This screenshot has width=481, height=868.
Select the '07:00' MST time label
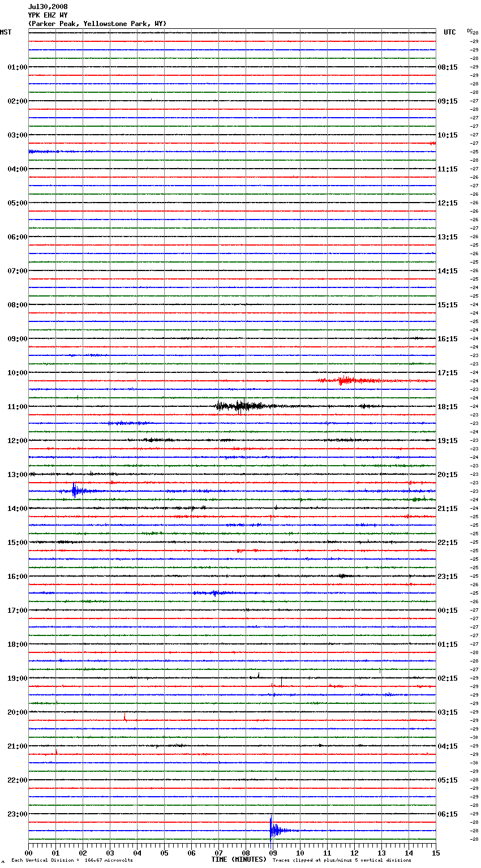(x=18, y=271)
